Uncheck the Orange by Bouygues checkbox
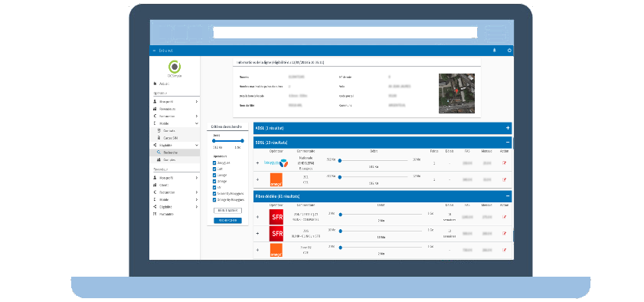The width and height of the screenshot is (644, 302). [x=214, y=200]
